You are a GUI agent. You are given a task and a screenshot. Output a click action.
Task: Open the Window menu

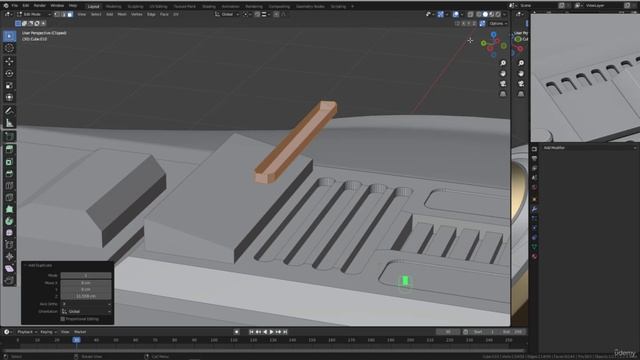point(57,6)
